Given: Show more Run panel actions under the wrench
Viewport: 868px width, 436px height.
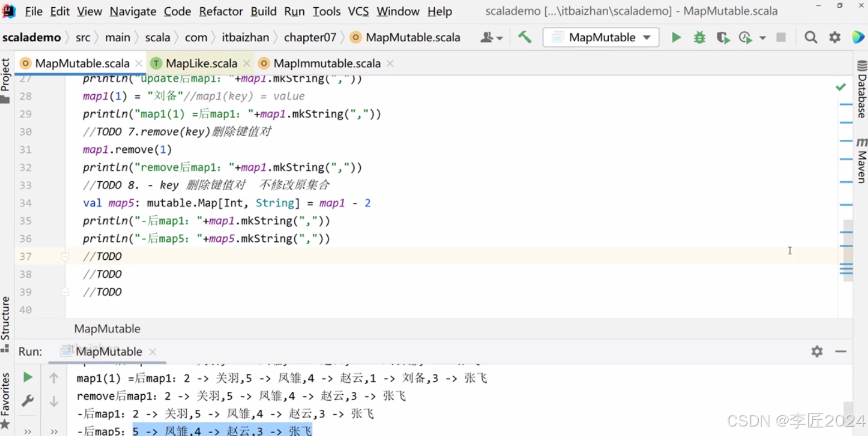Looking at the screenshot, I should point(27,431).
